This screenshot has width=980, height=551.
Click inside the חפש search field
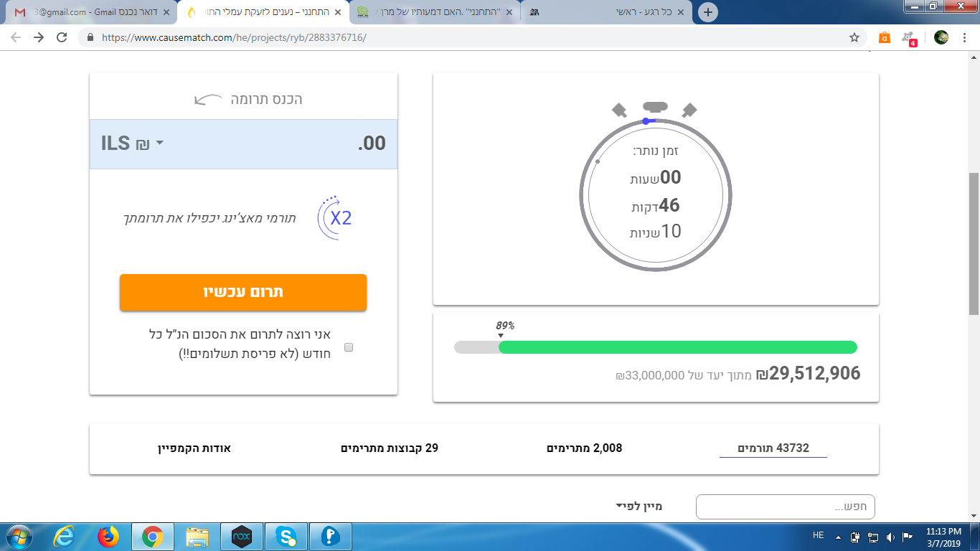pos(785,507)
